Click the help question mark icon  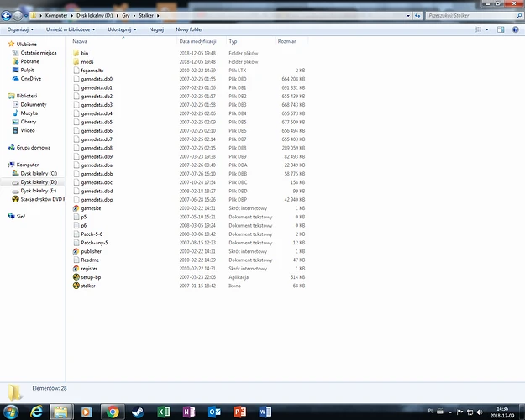pos(515,29)
